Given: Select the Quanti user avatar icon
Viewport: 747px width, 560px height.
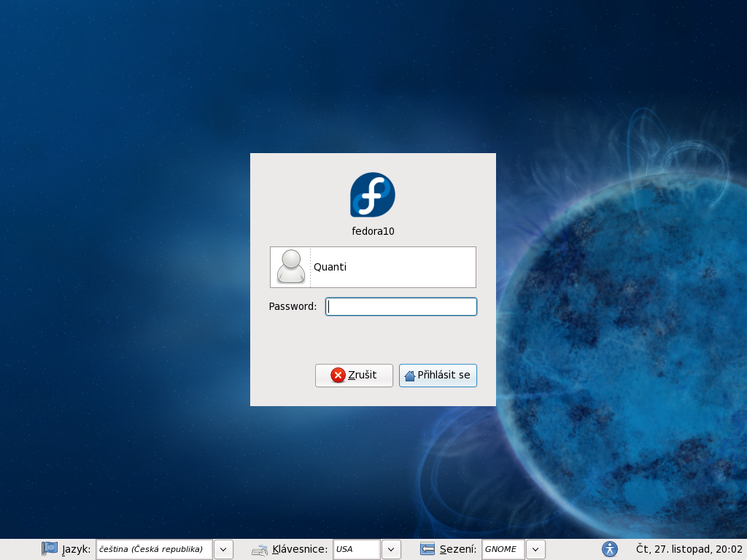Looking at the screenshot, I should pyautogui.click(x=290, y=267).
